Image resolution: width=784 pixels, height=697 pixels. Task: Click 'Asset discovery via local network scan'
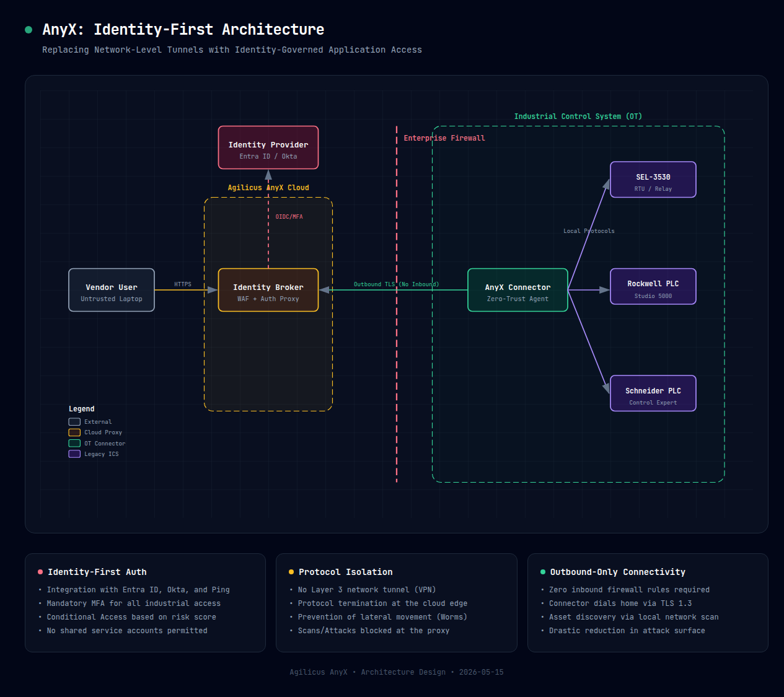pos(634,617)
